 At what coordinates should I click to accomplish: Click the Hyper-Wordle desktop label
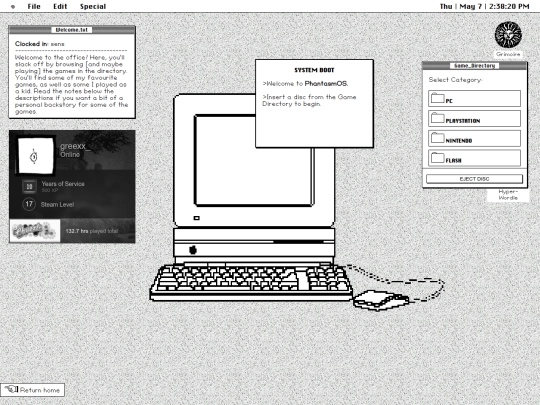tap(508, 195)
